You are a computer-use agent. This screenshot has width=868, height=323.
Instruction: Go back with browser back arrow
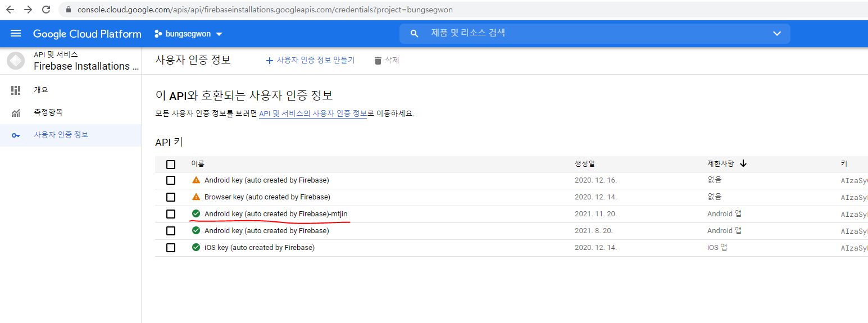click(x=10, y=10)
